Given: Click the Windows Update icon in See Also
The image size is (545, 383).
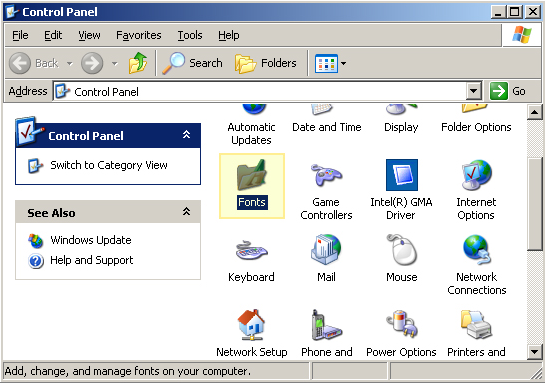Looking at the screenshot, I should 35,240.
